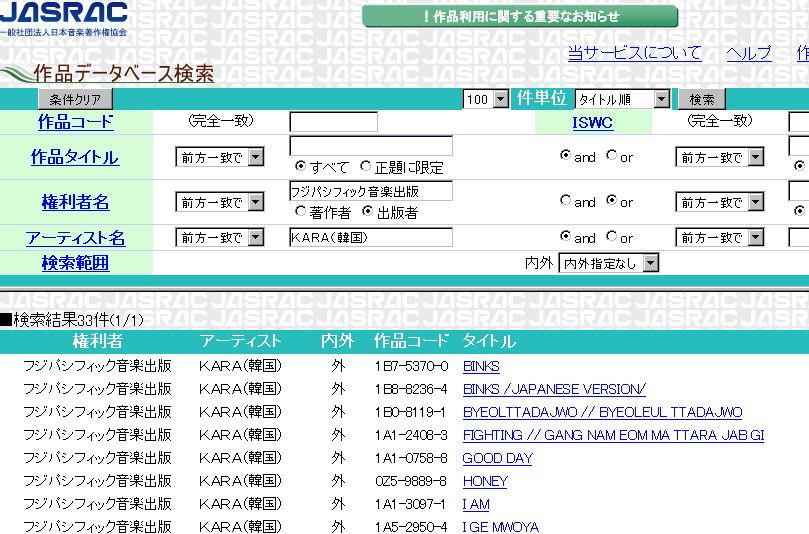Open BYEOLTTADAJWO // BYEOLEUL TTADAJWO link

click(x=602, y=412)
